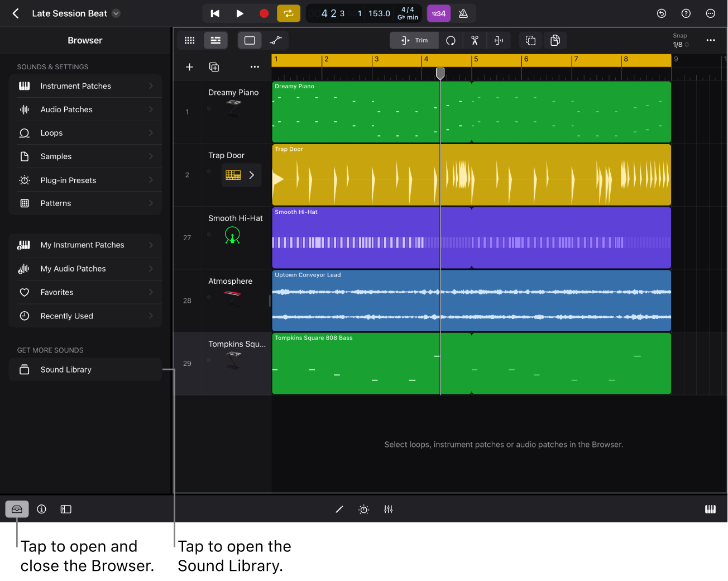Open the Late Session Beat project menu
The width and height of the screenshot is (728, 581).
click(116, 13)
